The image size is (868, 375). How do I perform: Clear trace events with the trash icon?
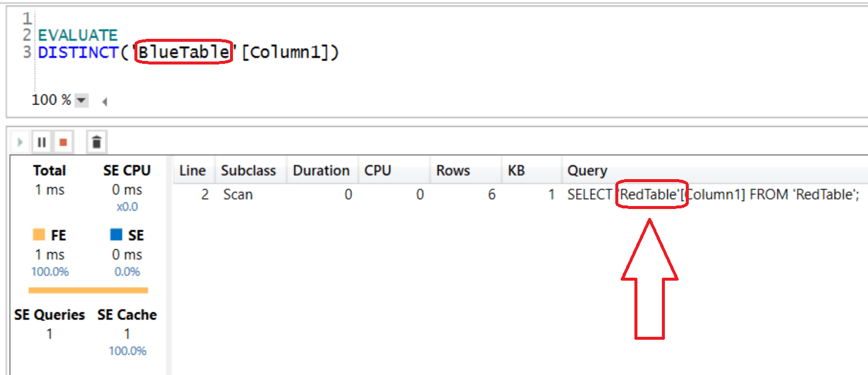click(96, 142)
